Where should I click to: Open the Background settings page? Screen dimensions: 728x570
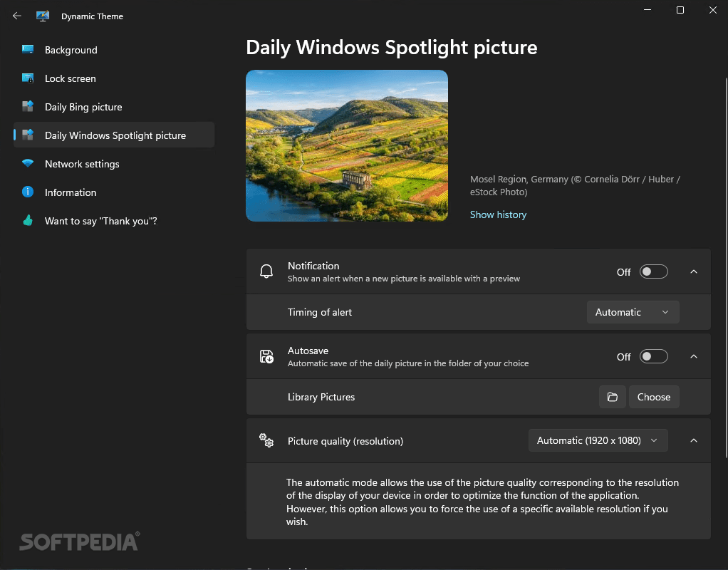point(114,50)
